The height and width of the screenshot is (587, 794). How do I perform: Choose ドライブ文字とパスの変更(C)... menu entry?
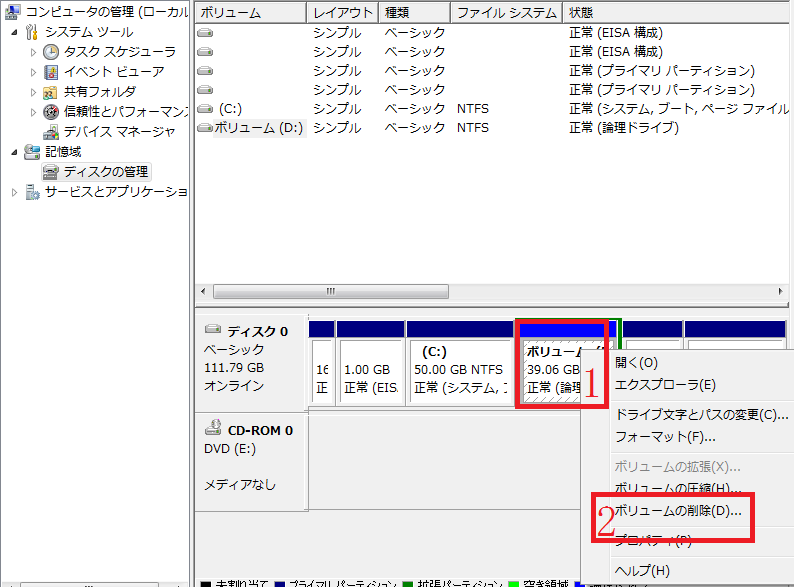(700, 414)
